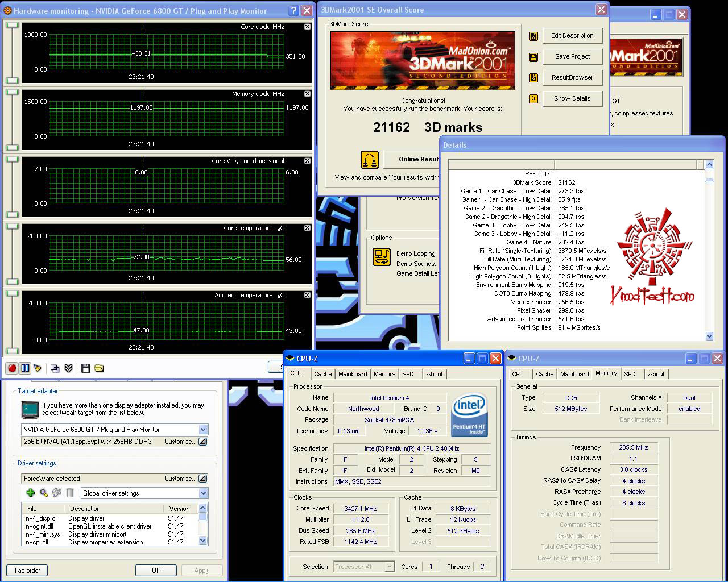Close the Memory clock graph

tap(307, 94)
